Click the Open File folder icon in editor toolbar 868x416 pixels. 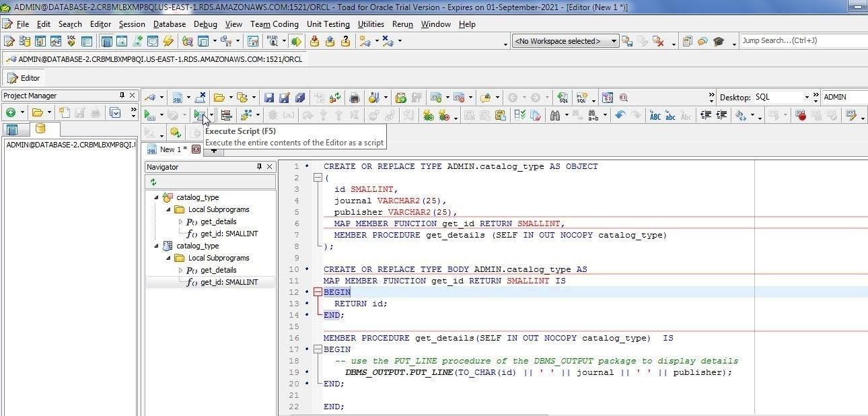(219, 98)
